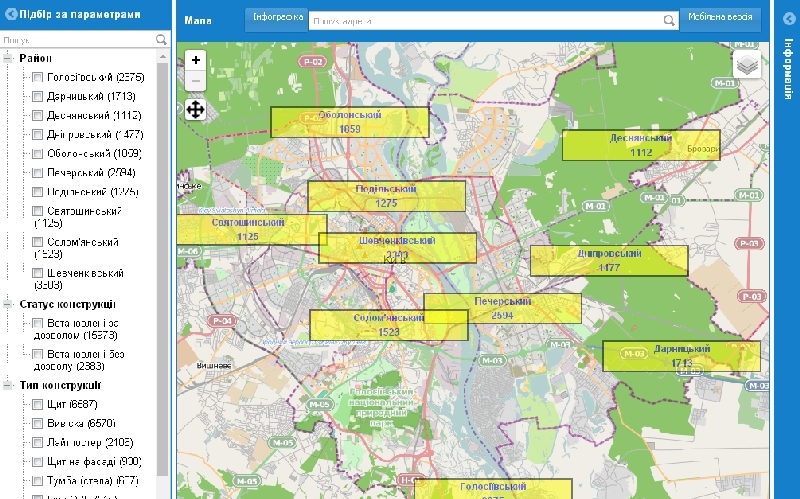Image resolution: width=800 pixels, height=499 pixels.
Task: Collapse the Статус конструкції tree group
Action: point(8,304)
